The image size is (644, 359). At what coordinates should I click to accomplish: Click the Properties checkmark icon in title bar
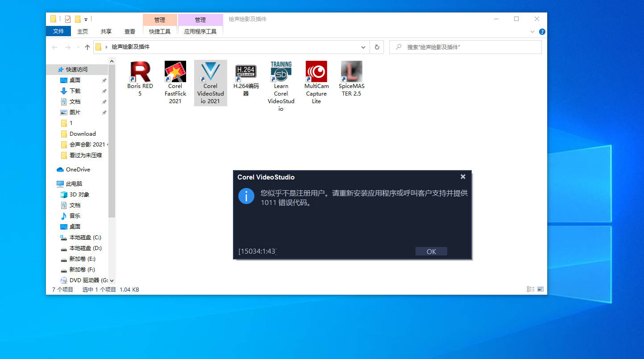68,19
